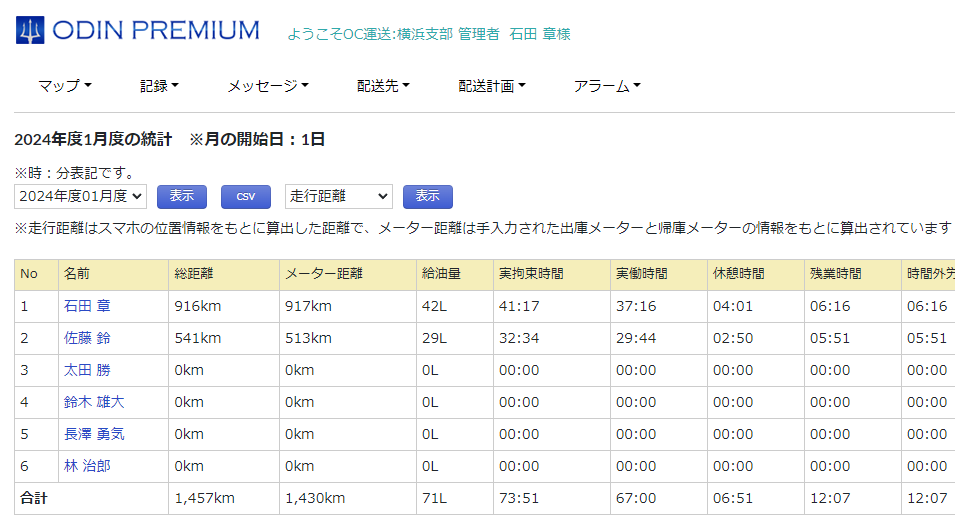Click the ODIN PREMIUM trident logo icon
Screen dimensions: 955x520
point(30,31)
